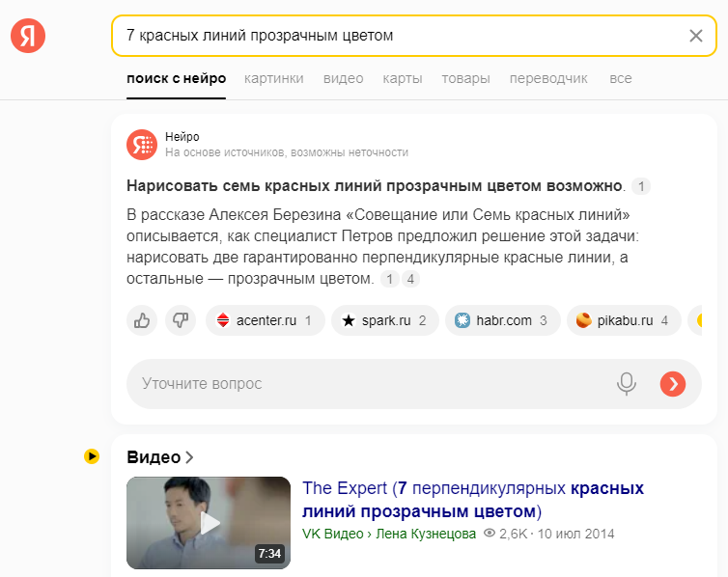
Task: Submit follow-up with the red arrow button
Action: [673, 384]
